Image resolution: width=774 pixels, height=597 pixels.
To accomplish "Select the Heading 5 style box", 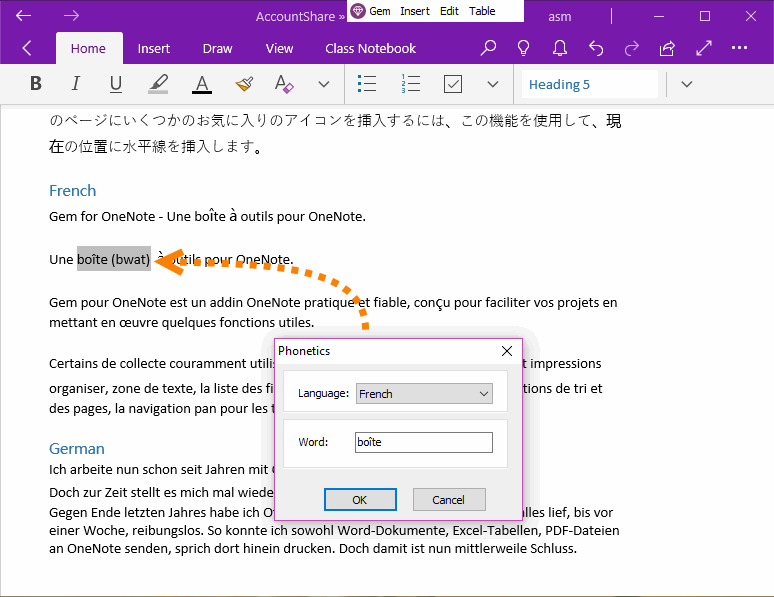I will [x=589, y=84].
